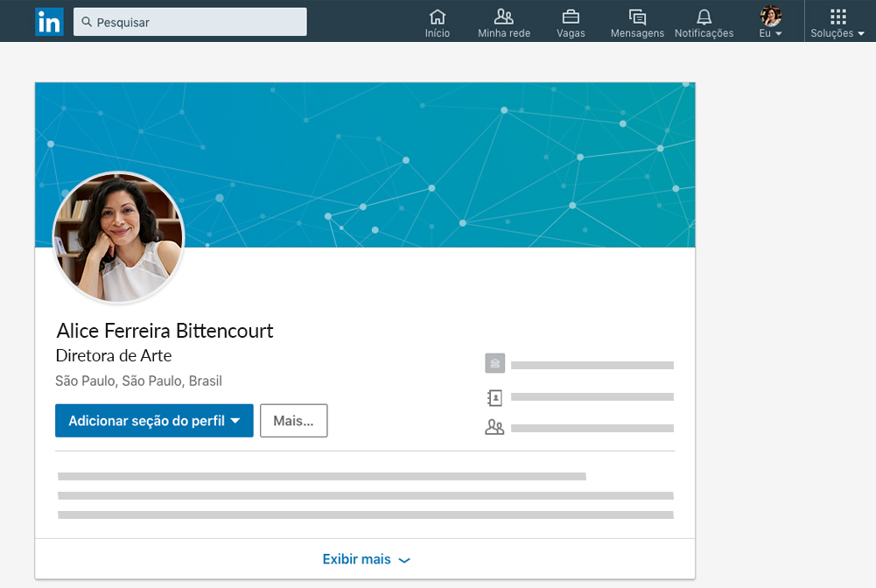Expand the Exibir mais section

(365, 559)
